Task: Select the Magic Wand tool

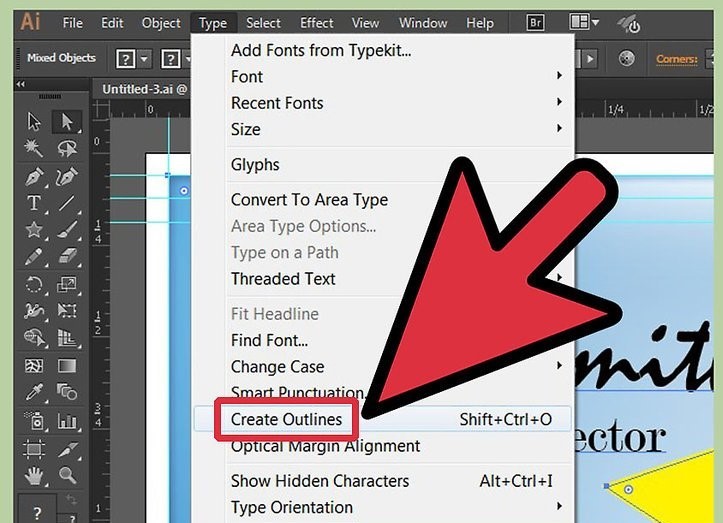Action: [34, 149]
